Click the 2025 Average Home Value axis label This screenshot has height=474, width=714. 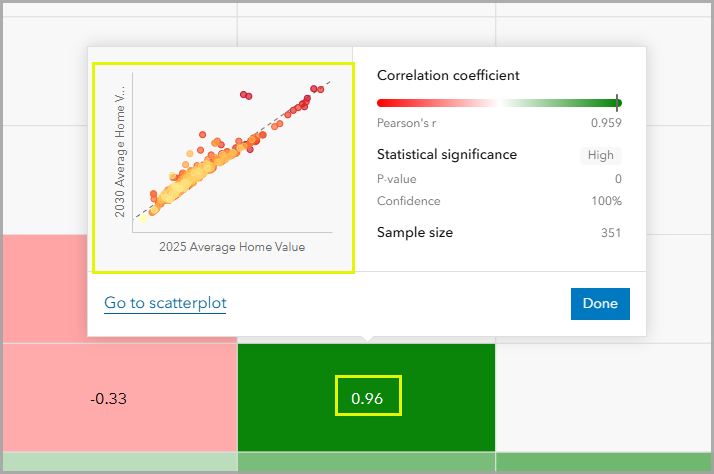pos(232,247)
